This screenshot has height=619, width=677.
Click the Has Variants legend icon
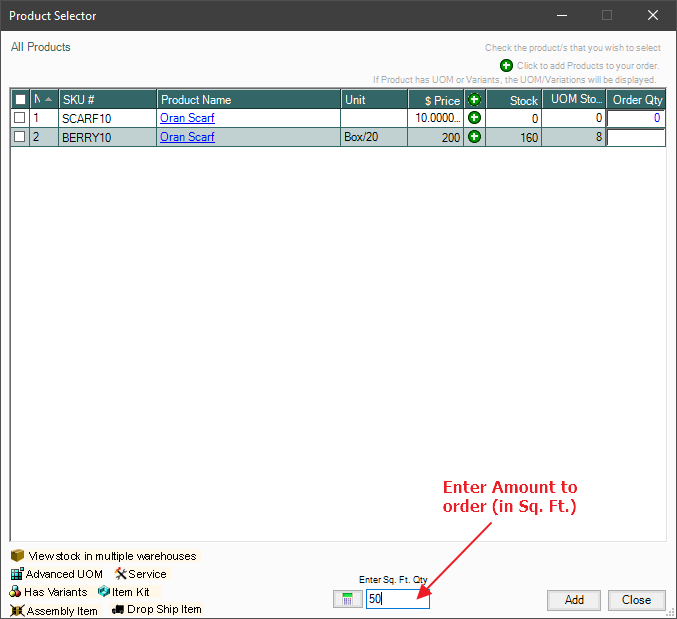pyautogui.click(x=16, y=592)
